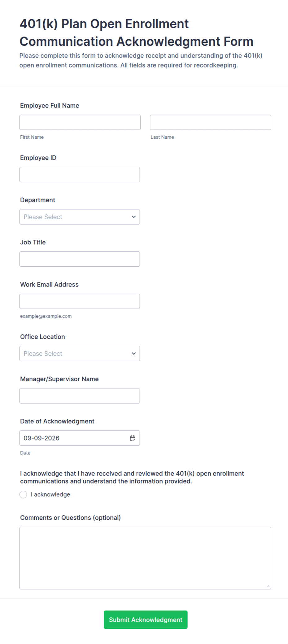Click the form title heading
The image size is (288, 644).
click(137, 33)
